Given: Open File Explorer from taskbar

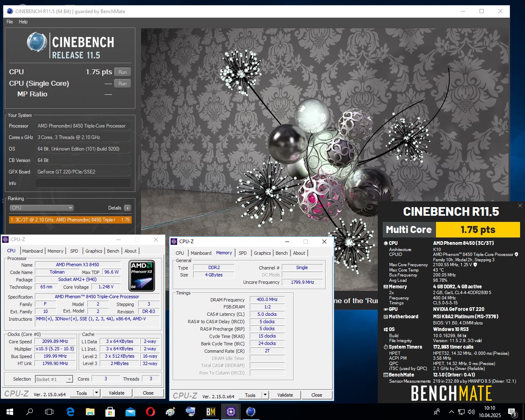Looking at the screenshot, I should [x=90, y=411].
